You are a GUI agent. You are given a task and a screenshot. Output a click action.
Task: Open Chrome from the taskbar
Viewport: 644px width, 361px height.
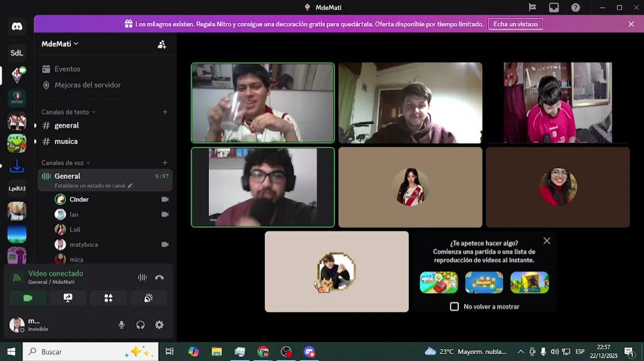click(263, 351)
